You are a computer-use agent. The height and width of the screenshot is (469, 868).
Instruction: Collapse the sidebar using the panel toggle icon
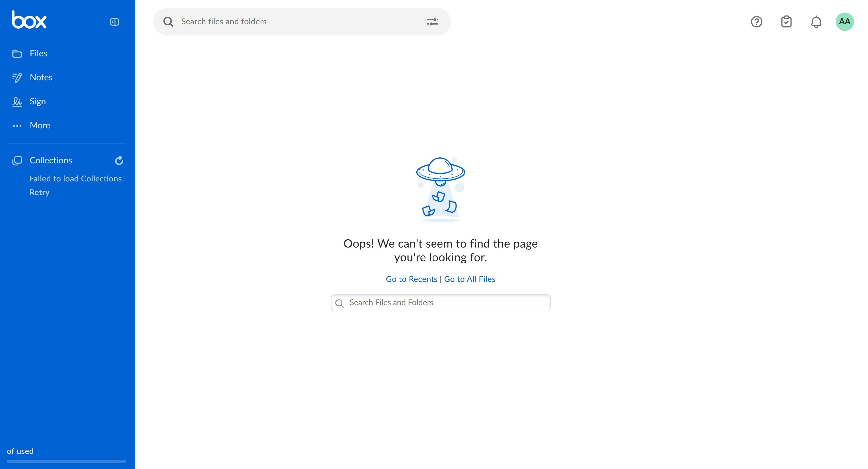(x=115, y=22)
